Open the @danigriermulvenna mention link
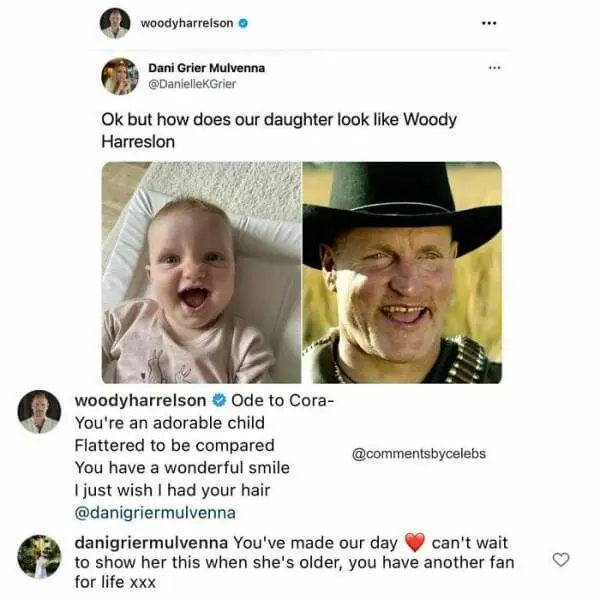The height and width of the screenshot is (600, 600). [x=157, y=512]
